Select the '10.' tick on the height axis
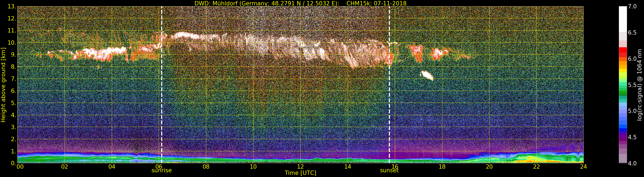644x177 pixels. (x=12, y=43)
